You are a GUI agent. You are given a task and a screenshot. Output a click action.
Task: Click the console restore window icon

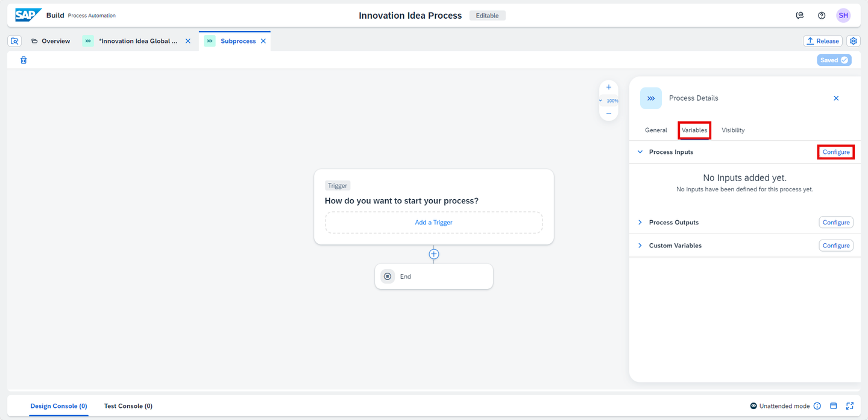coord(834,406)
